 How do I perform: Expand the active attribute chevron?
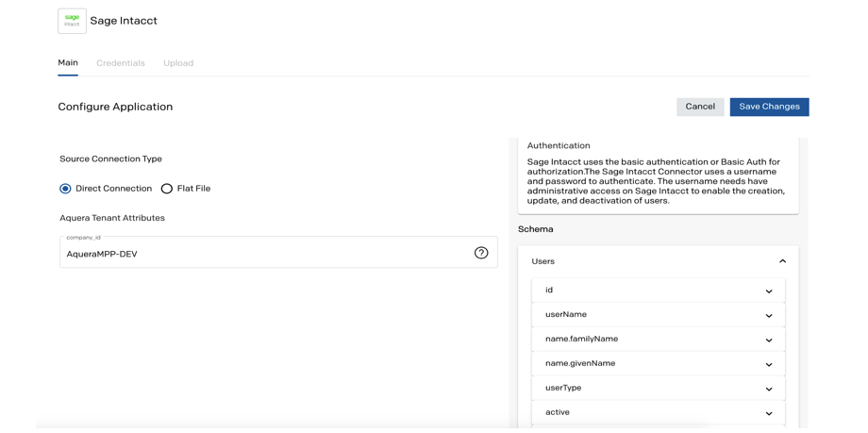tap(768, 414)
